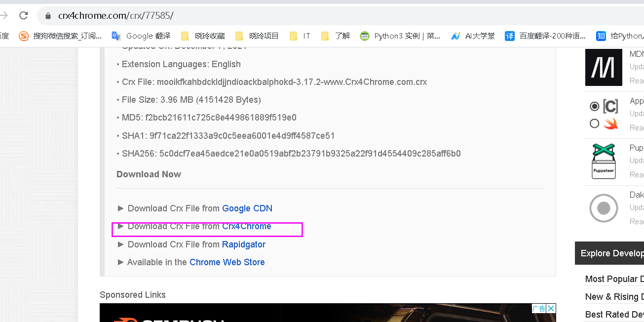Screen dimensions: 644x322
Task: Click the File Size: 3.96 MB line
Action: pyautogui.click(x=191, y=100)
